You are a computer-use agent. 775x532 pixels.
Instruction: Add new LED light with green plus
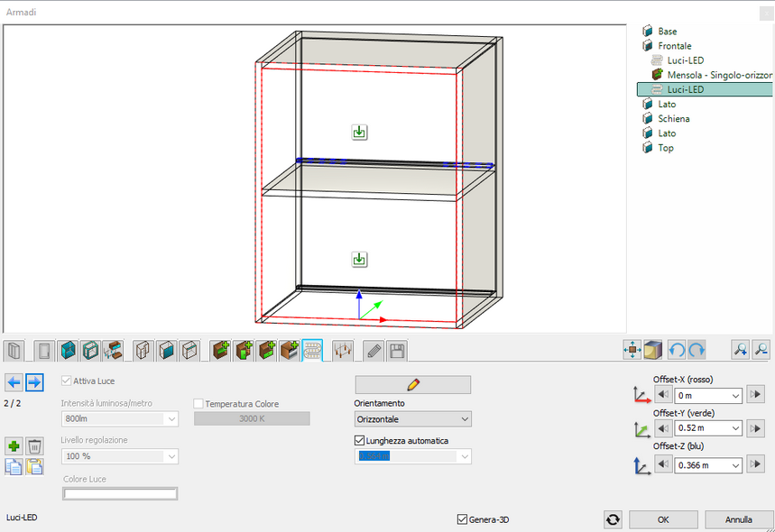[x=14, y=446]
